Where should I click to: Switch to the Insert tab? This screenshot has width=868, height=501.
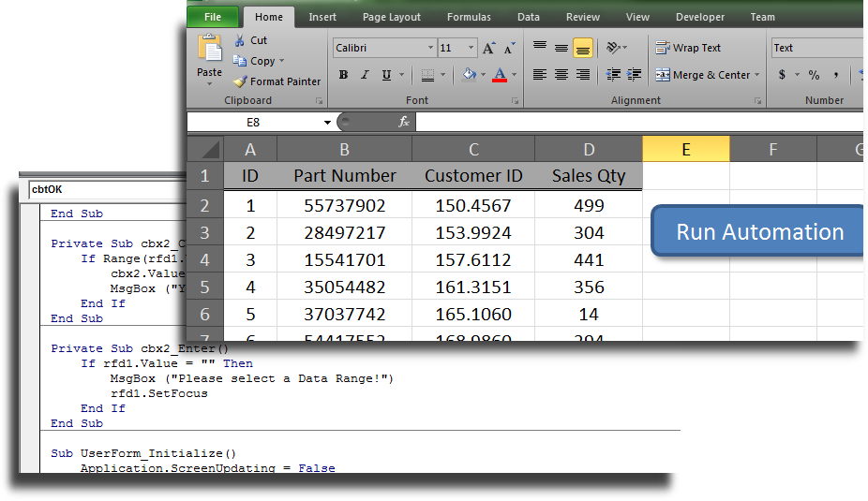[322, 17]
